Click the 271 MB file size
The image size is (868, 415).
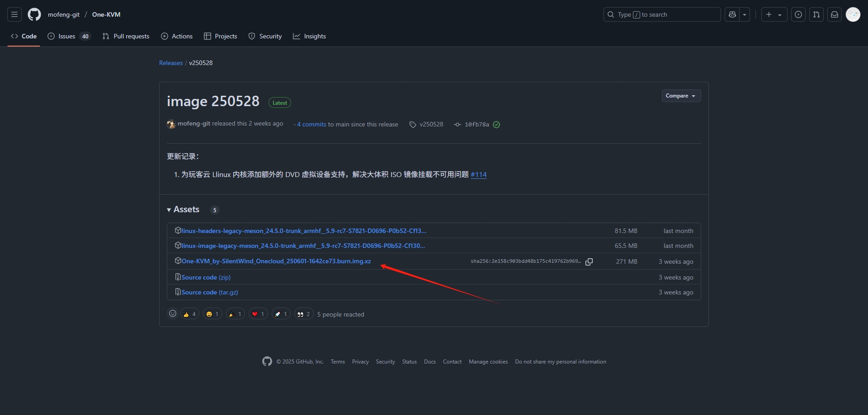pyautogui.click(x=627, y=261)
